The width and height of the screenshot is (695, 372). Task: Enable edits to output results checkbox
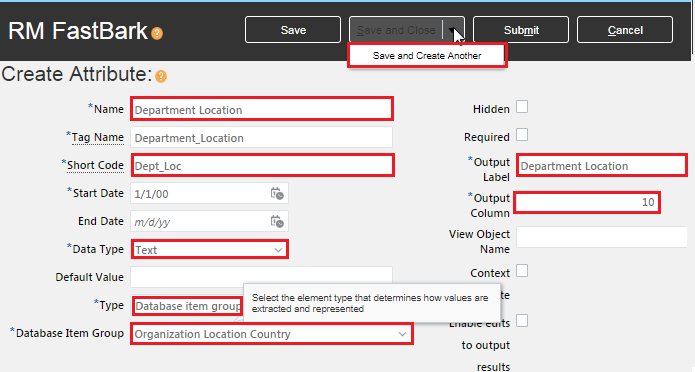tap(522, 321)
